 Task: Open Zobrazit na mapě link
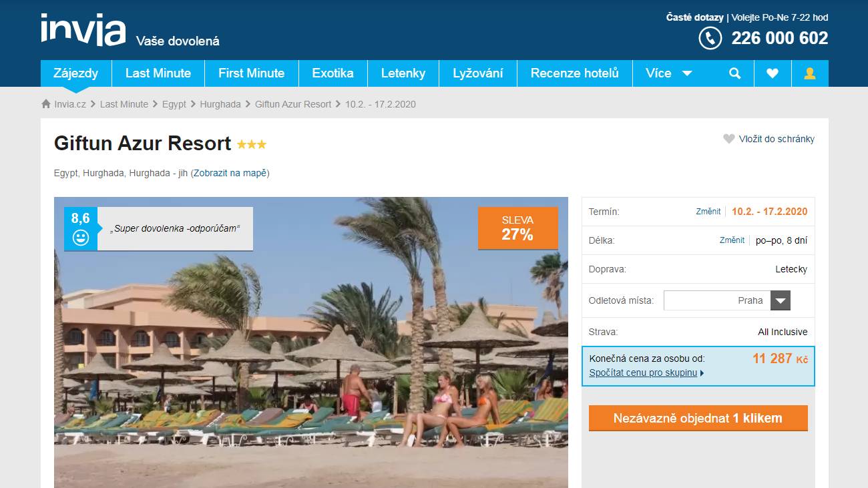(230, 173)
